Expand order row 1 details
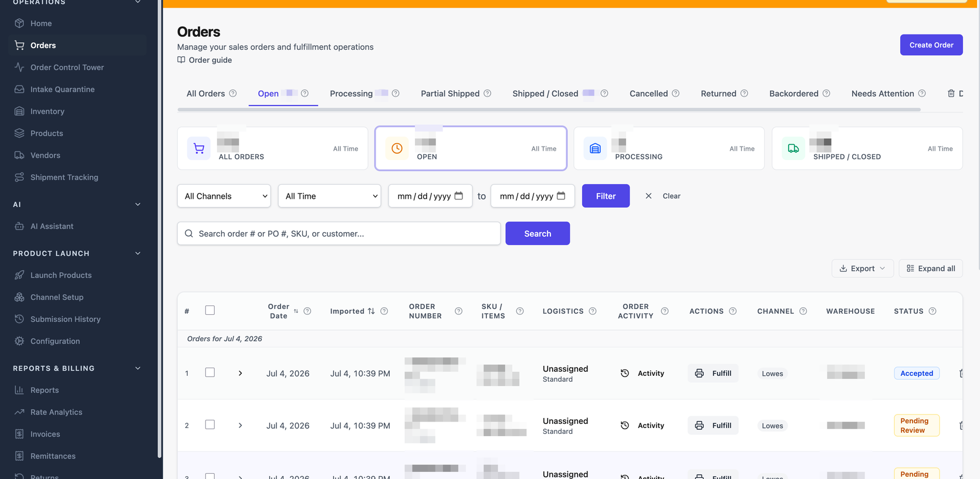This screenshot has width=980, height=479. (x=241, y=373)
